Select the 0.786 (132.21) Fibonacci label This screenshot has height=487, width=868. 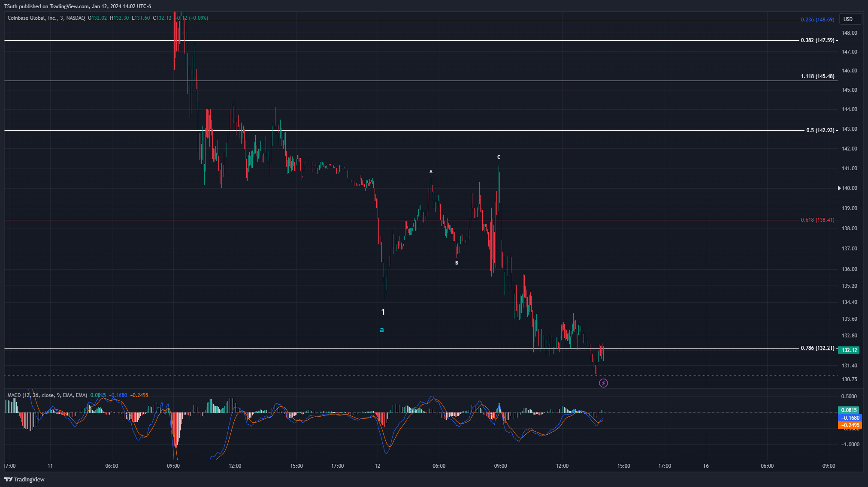click(x=817, y=348)
